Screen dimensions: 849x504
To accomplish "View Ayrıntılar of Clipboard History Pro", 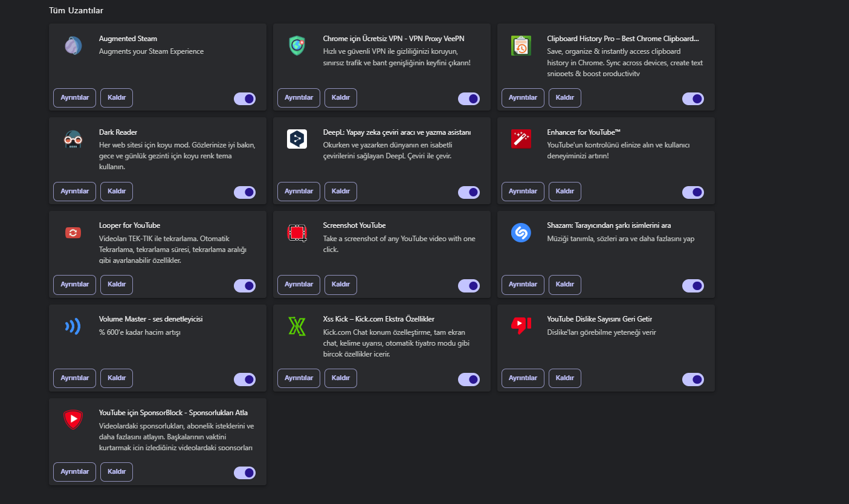I will tap(523, 98).
